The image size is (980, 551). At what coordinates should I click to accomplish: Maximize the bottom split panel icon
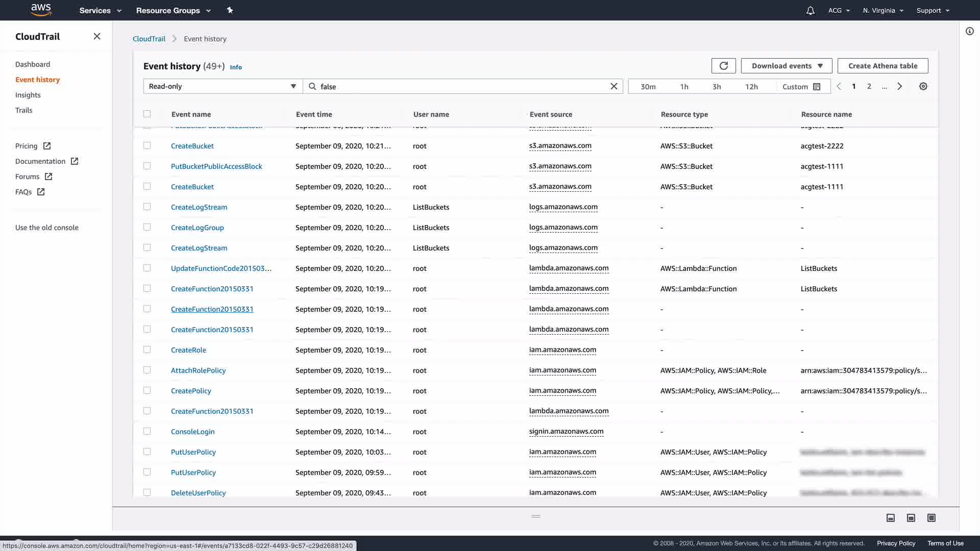click(x=931, y=518)
